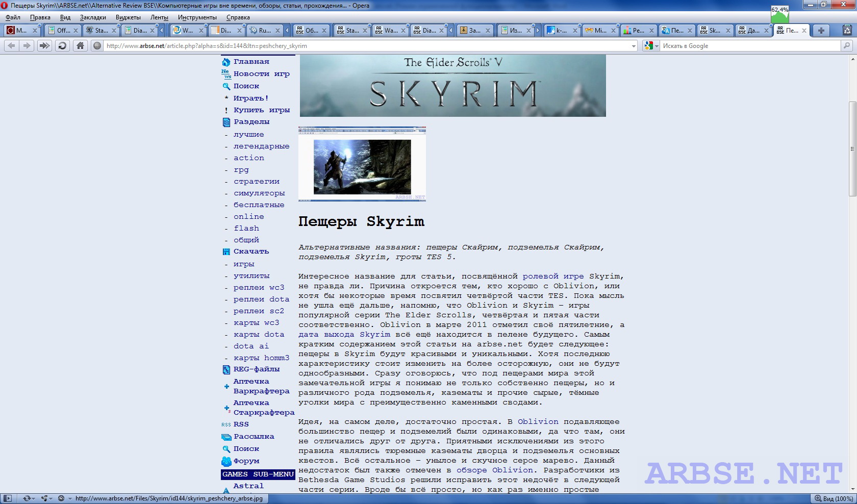Image resolution: width=857 pixels, height=504 pixels.
Task: Open the Вид menu
Action: [65, 17]
